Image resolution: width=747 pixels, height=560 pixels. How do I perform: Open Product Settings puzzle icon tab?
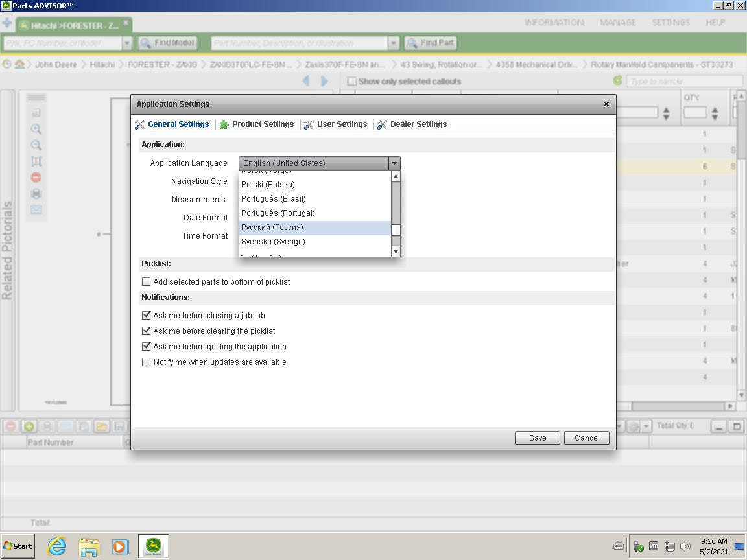coord(224,124)
